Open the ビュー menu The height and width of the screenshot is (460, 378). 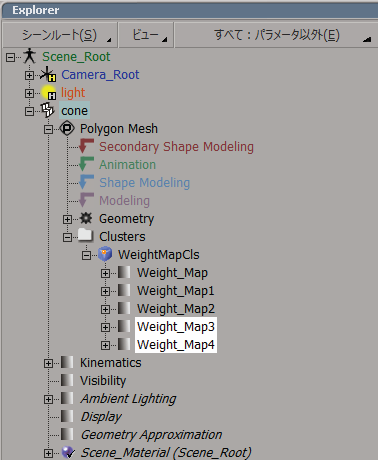146,35
